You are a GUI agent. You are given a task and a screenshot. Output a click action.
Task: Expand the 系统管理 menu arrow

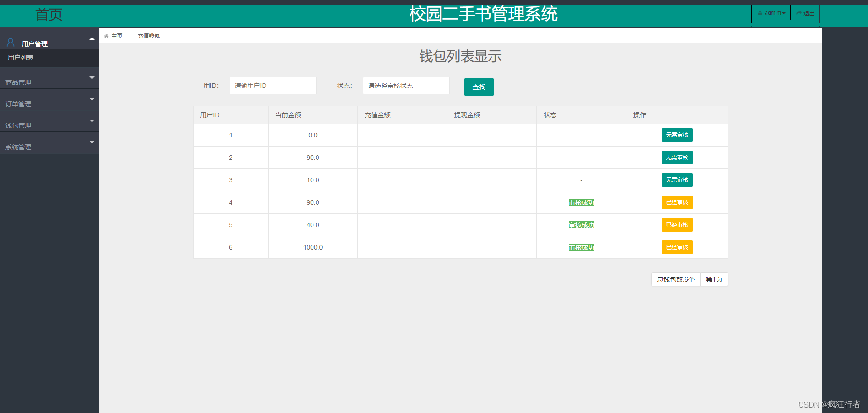[92, 142]
